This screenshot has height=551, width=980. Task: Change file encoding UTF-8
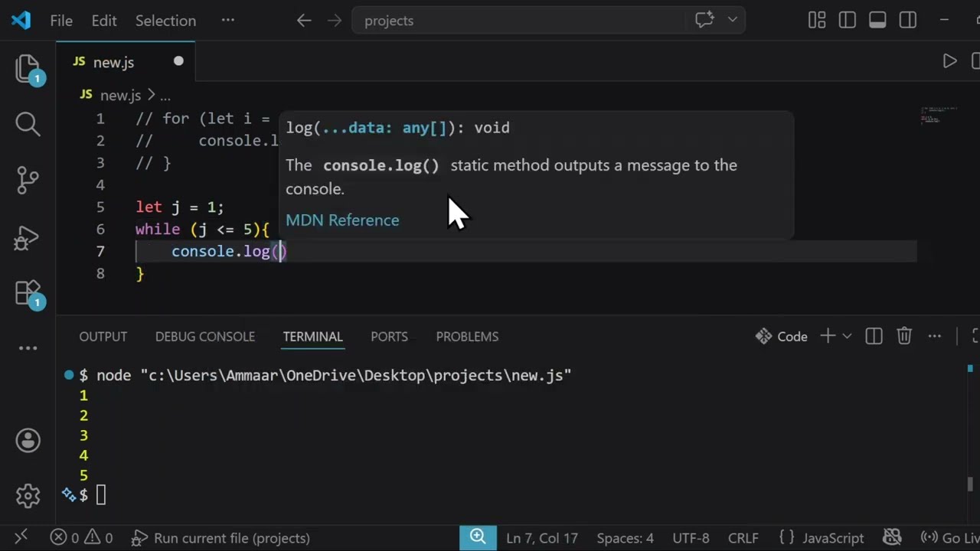(691, 538)
